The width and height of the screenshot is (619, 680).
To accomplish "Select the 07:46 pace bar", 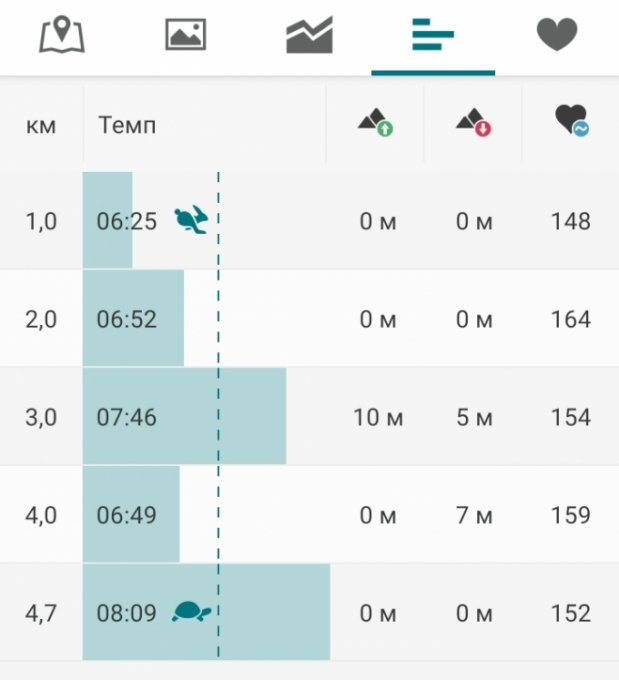I will point(184,417).
